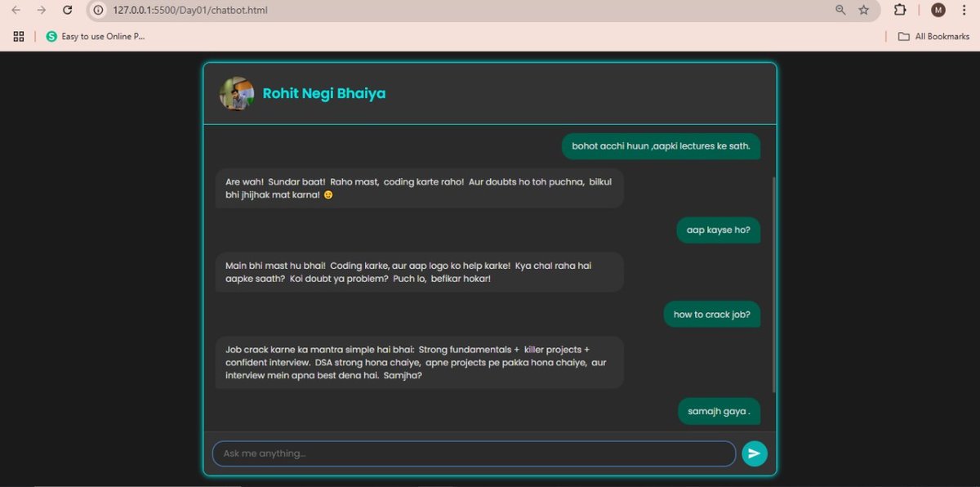Click the send message paper plane icon
The height and width of the screenshot is (487, 980).
coord(754,453)
